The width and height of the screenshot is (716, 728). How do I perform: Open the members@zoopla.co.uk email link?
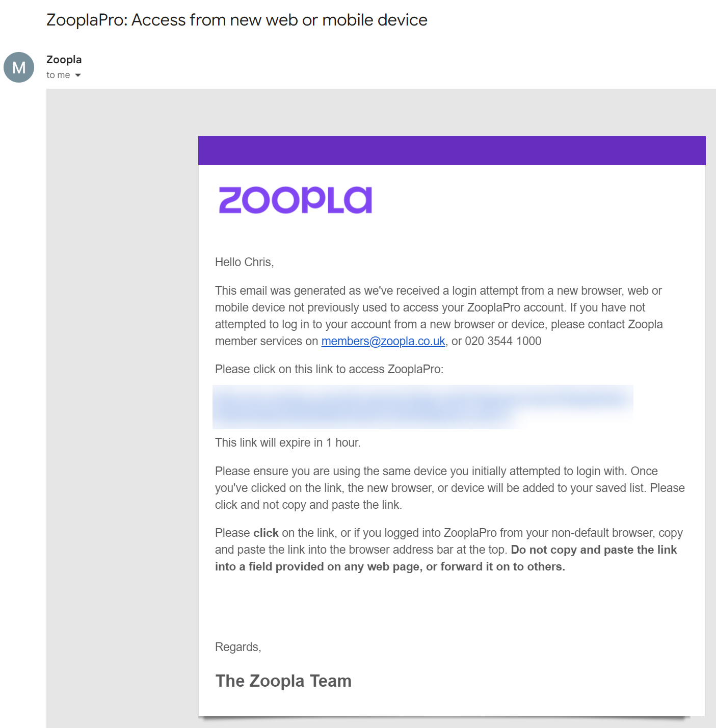[383, 341]
